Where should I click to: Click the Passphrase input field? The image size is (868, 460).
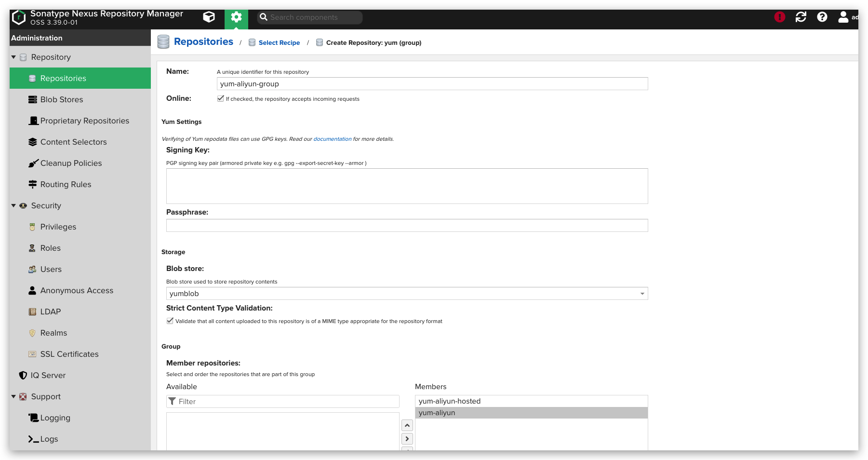(407, 226)
